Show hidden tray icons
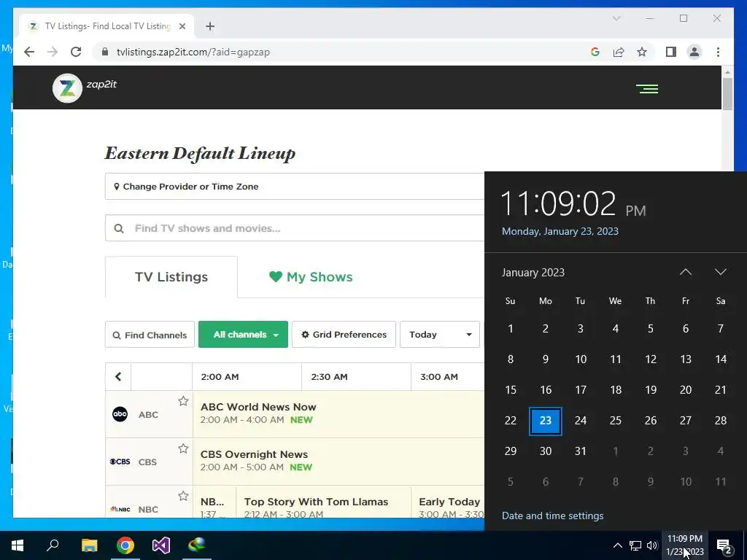Viewport: 747px width, 560px height. [617, 545]
